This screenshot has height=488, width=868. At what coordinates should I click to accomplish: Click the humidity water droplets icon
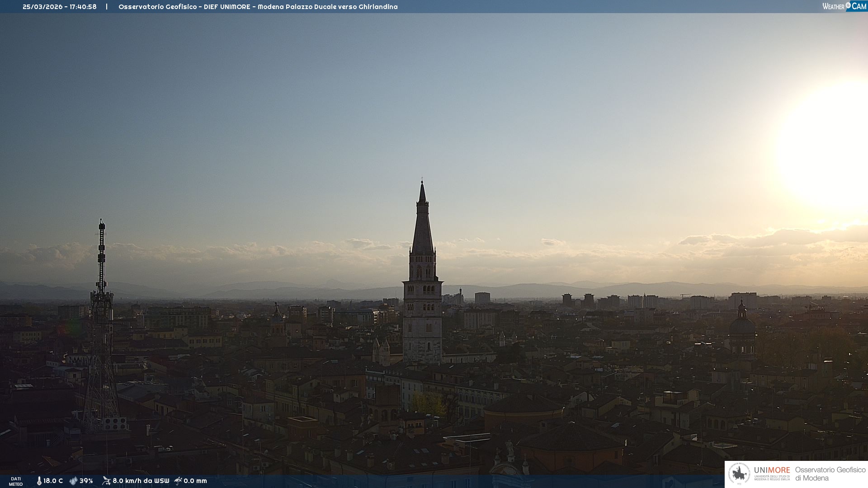pos(73,481)
